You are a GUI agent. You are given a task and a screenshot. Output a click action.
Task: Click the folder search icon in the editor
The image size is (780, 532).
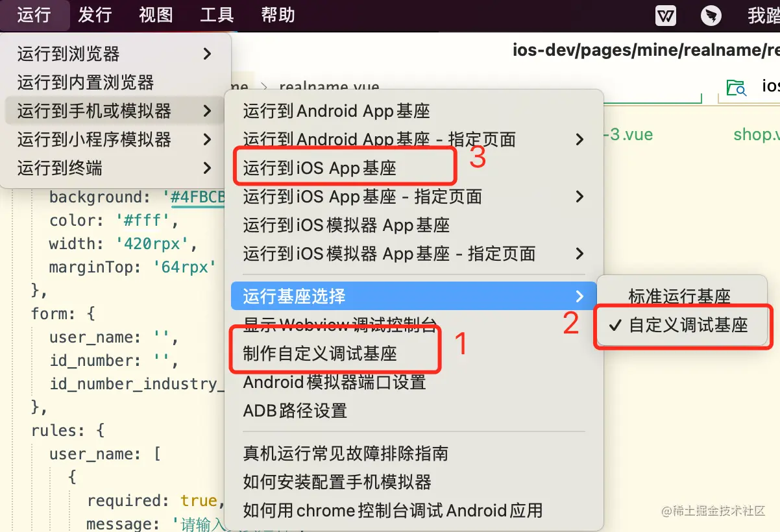pos(736,87)
